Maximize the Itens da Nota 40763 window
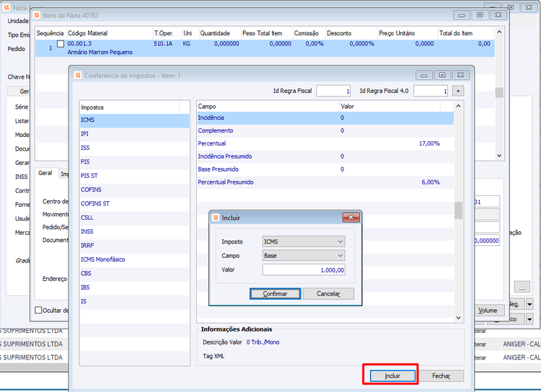The image size is (541, 392). coord(480,15)
